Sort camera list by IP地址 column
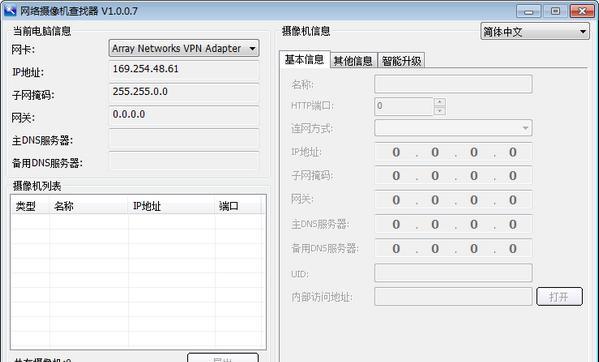 click(x=172, y=206)
